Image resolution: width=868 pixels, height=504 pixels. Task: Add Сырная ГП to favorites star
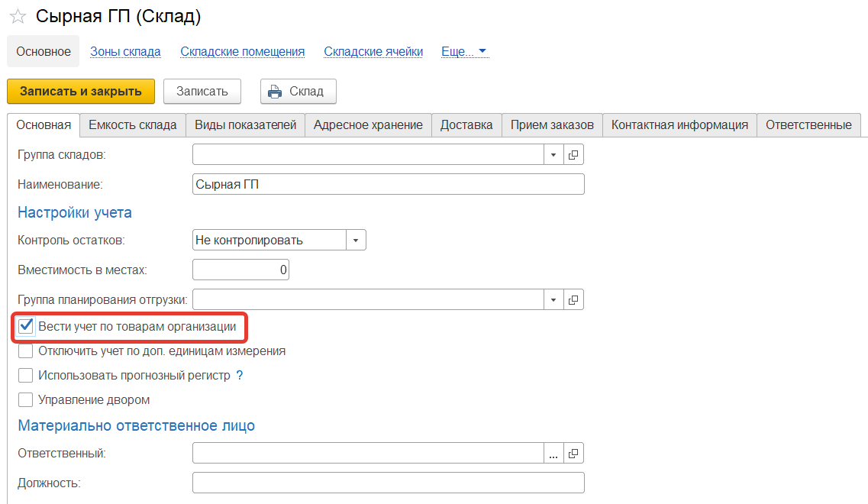tap(18, 17)
